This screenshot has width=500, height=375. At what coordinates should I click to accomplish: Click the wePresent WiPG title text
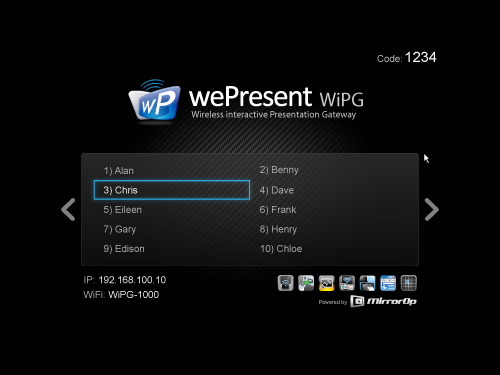(276, 97)
